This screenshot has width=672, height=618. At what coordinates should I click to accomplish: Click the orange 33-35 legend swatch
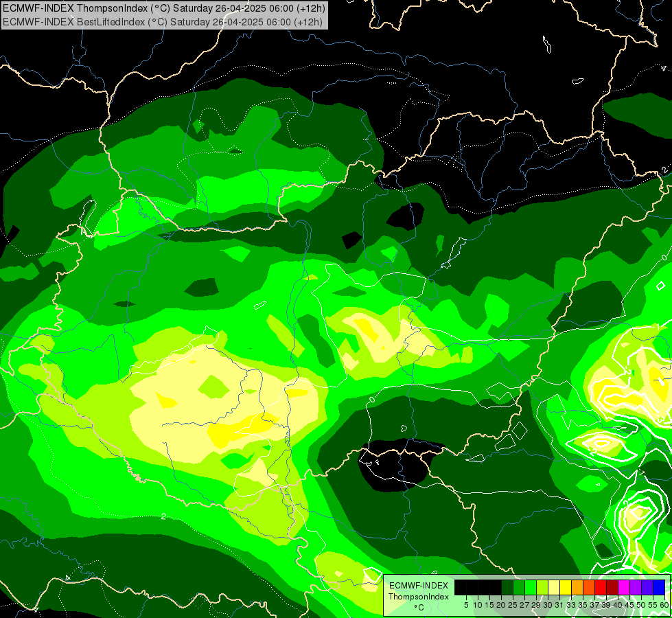(577, 587)
